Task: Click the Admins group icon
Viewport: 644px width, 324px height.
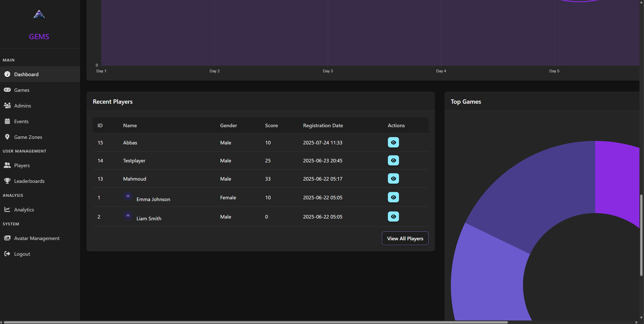Action: pyautogui.click(x=7, y=105)
